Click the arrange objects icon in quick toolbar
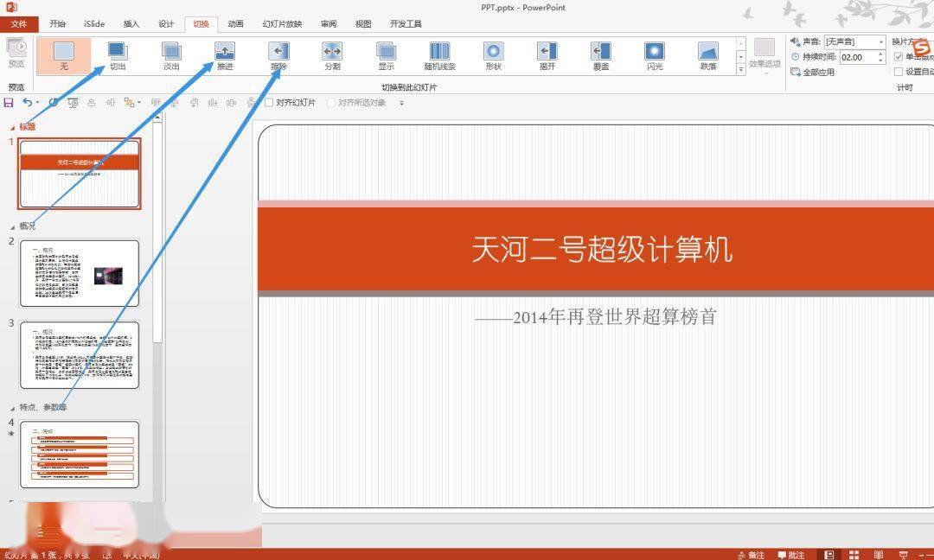 128,102
